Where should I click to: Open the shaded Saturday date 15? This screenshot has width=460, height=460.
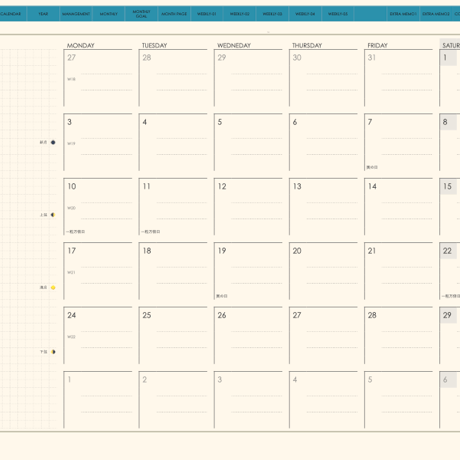coord(447,186)
